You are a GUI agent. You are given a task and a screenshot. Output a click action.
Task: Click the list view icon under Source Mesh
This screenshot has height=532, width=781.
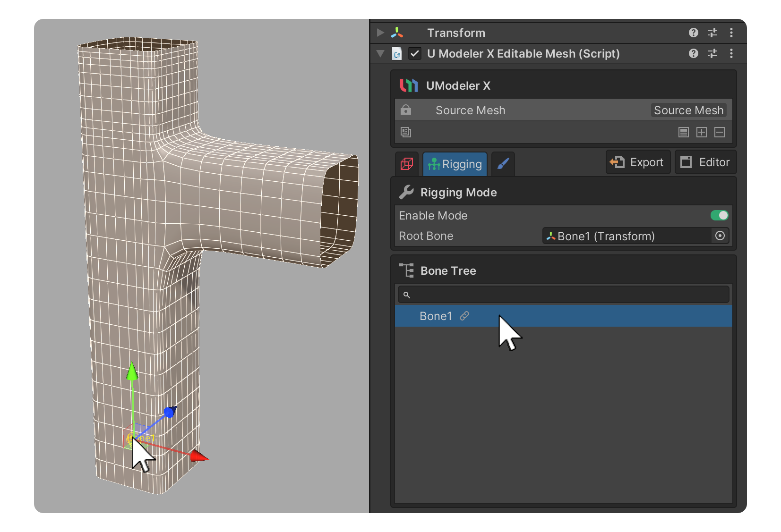point(683,132)
